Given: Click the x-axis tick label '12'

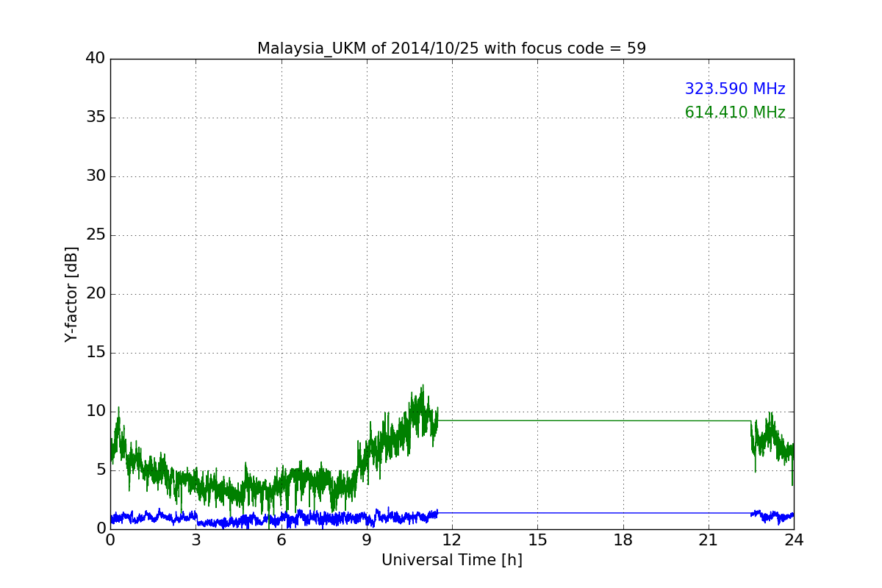Looking at the screenshot, I should [452, 540].
